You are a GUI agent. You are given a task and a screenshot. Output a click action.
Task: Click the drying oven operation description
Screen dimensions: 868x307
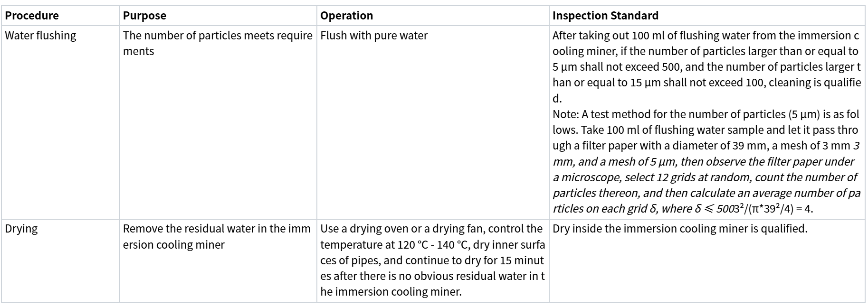pyautogui.click(x=432, y=260)
